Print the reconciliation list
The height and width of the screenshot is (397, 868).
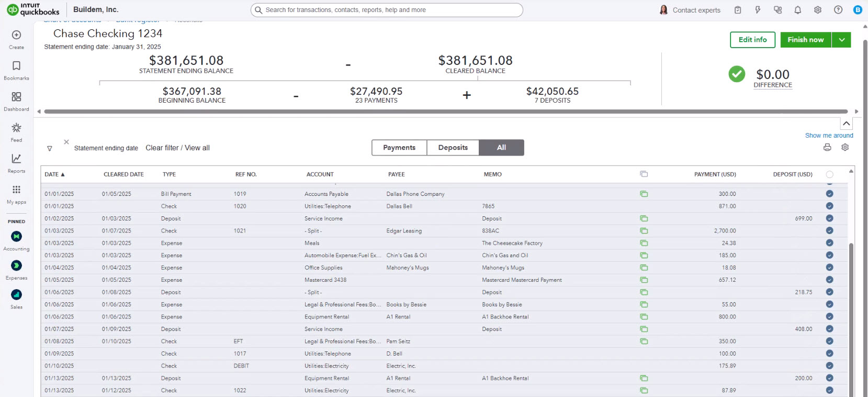click(827, 148)
